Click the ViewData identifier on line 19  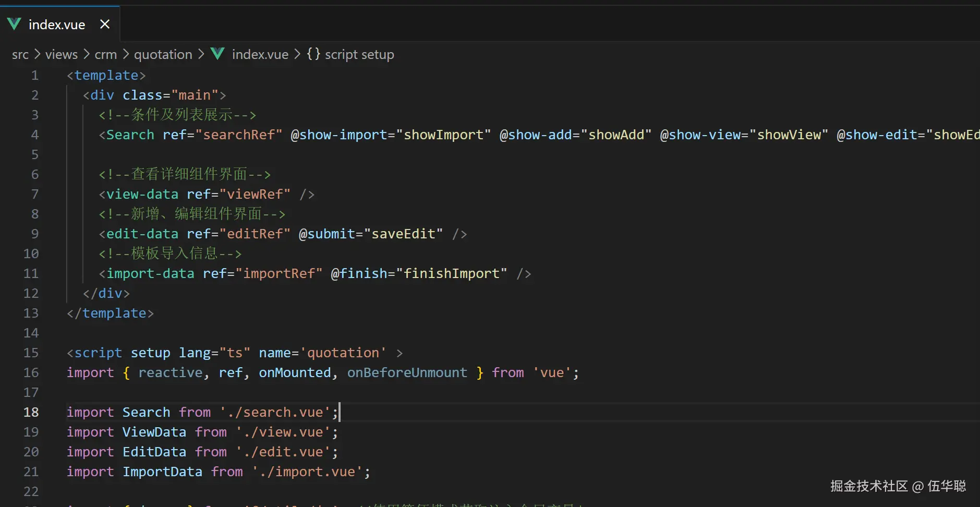click(x=154, y=432)
